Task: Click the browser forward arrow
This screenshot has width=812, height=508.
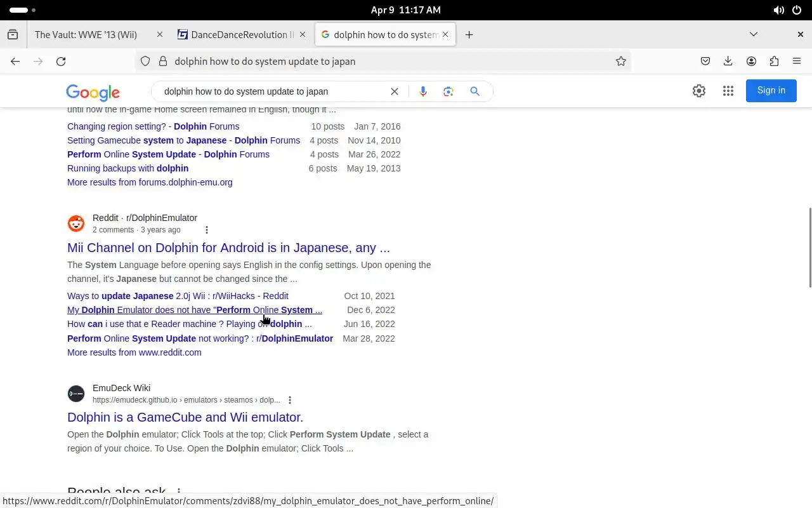Action: click(x=38, y=62)
